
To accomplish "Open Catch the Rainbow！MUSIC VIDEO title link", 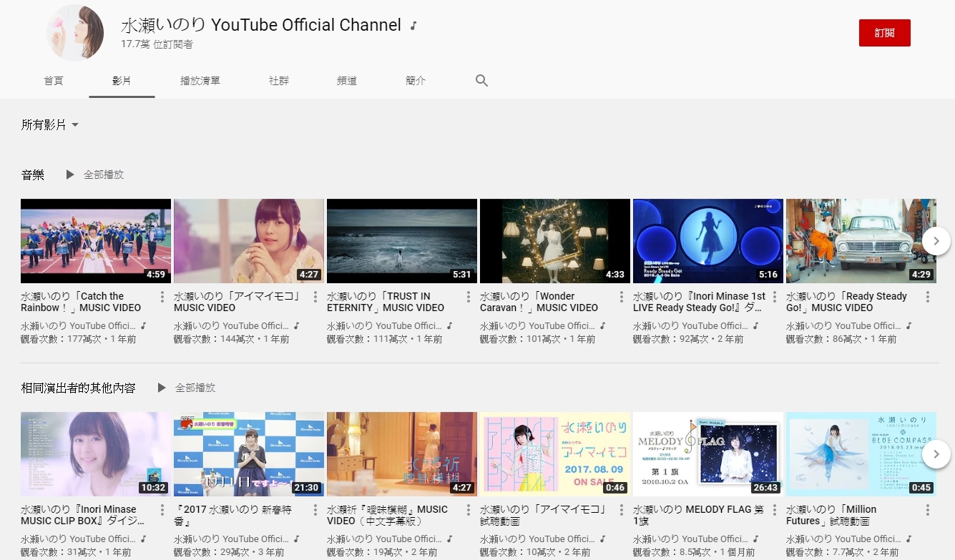I will (x=81, y=302).
